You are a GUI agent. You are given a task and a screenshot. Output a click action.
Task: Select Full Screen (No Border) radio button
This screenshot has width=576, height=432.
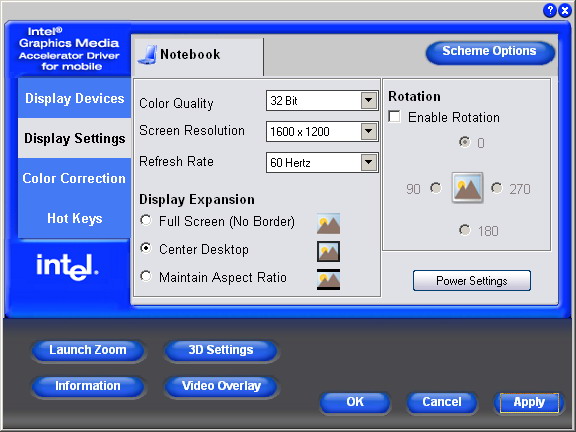(x=146, y=220)
